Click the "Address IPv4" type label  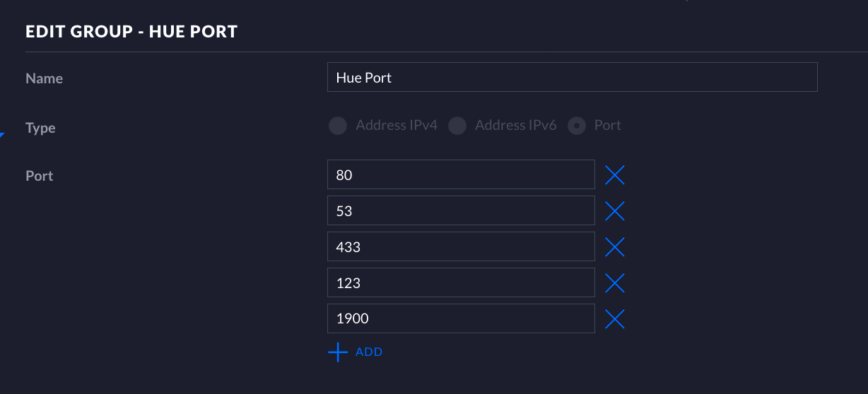coord(397,126)
